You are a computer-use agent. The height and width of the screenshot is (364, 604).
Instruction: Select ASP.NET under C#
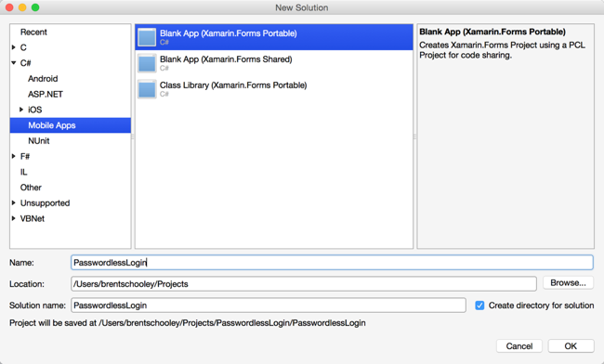coord(46,95)
